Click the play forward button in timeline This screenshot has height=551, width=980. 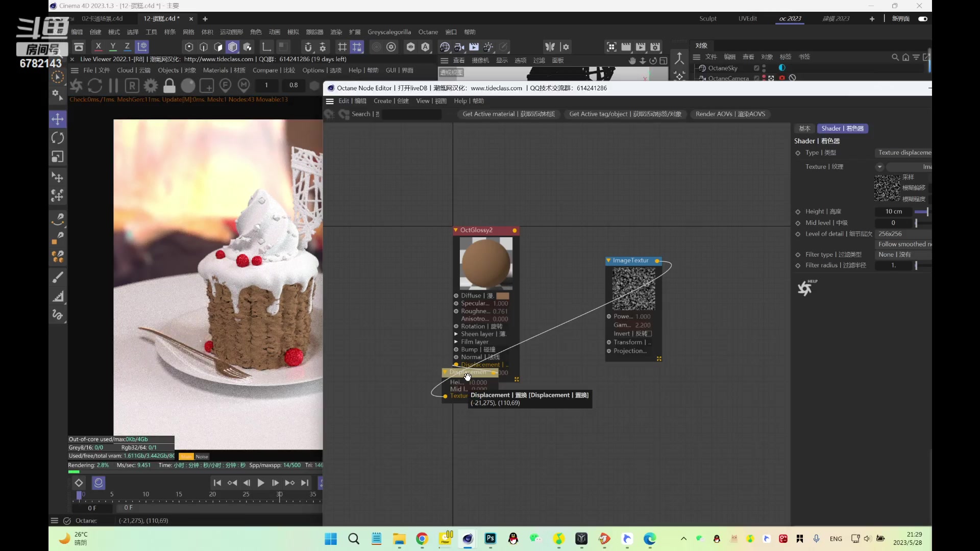261,483
